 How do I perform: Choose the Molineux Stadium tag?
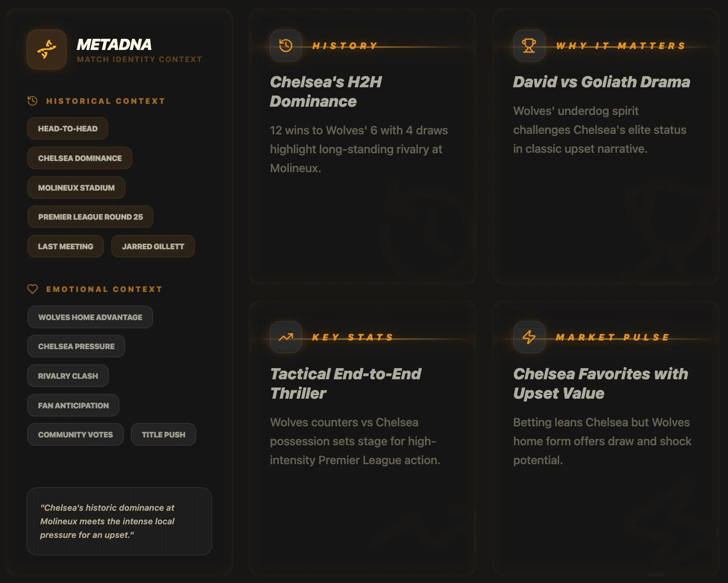click(76, 188)
